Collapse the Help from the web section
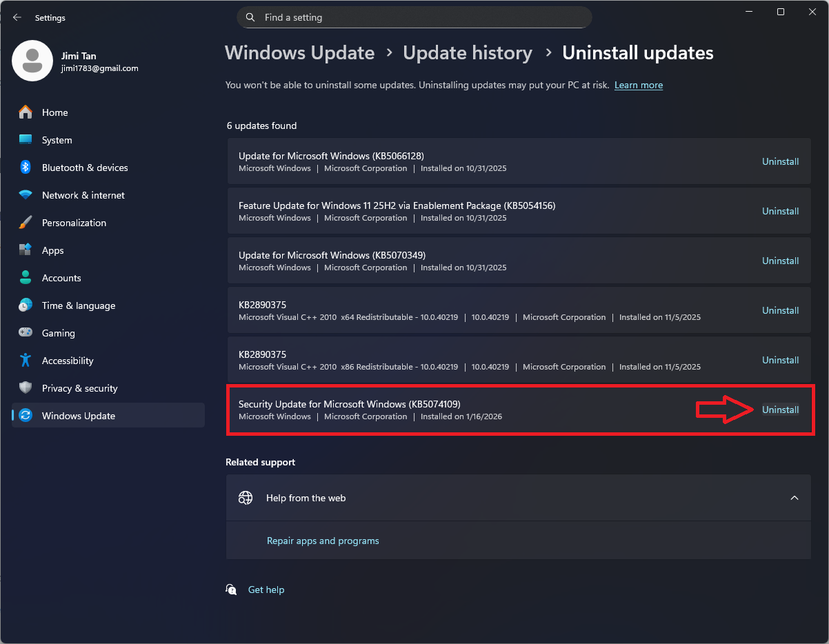Screen dimensions: 829x644 coord(794,498)
